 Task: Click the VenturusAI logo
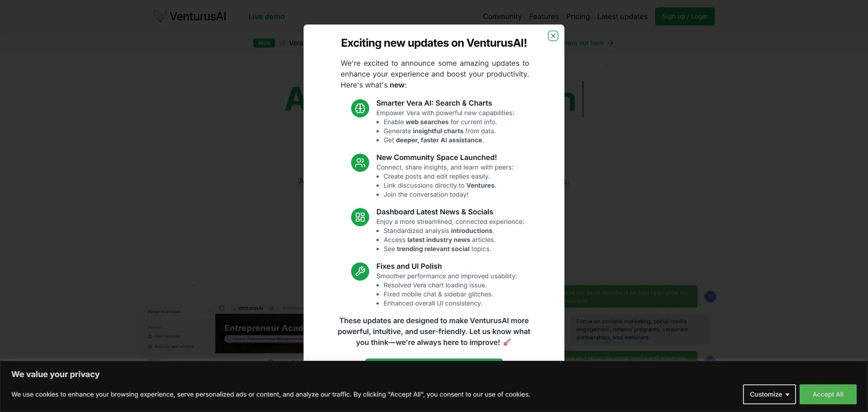[x=190, y=16]
